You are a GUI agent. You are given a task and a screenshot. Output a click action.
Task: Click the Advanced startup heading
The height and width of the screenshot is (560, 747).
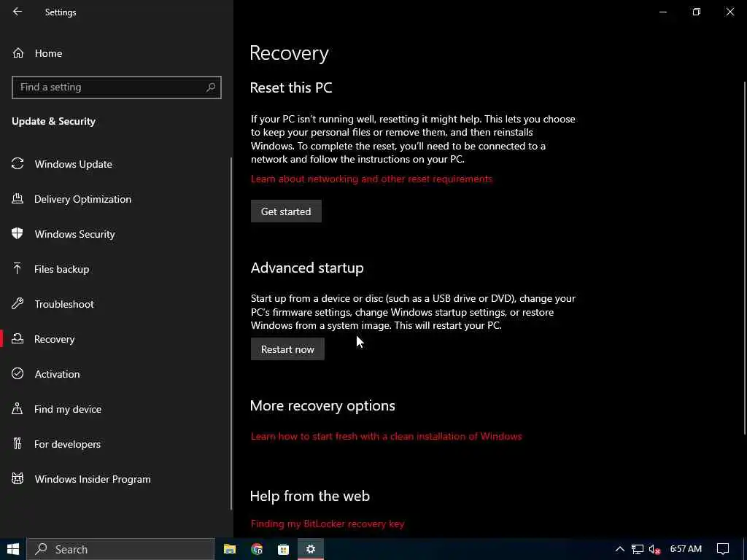pos(307,268)
